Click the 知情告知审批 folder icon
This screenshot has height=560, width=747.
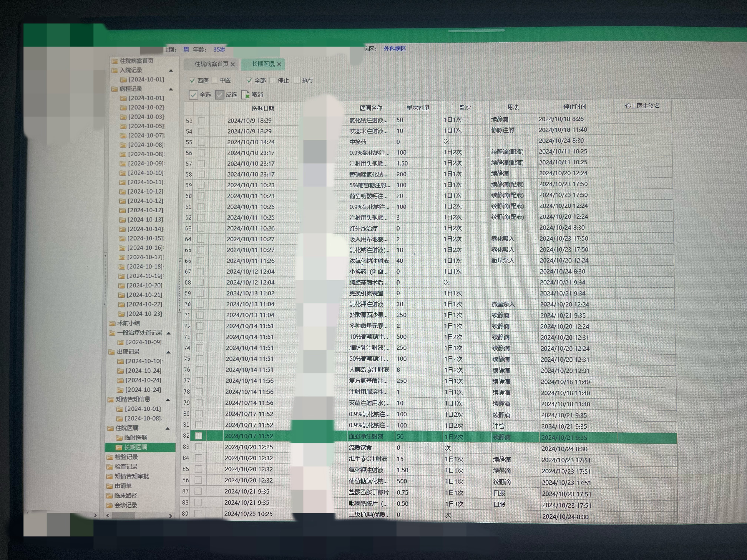tap(109, 476)
